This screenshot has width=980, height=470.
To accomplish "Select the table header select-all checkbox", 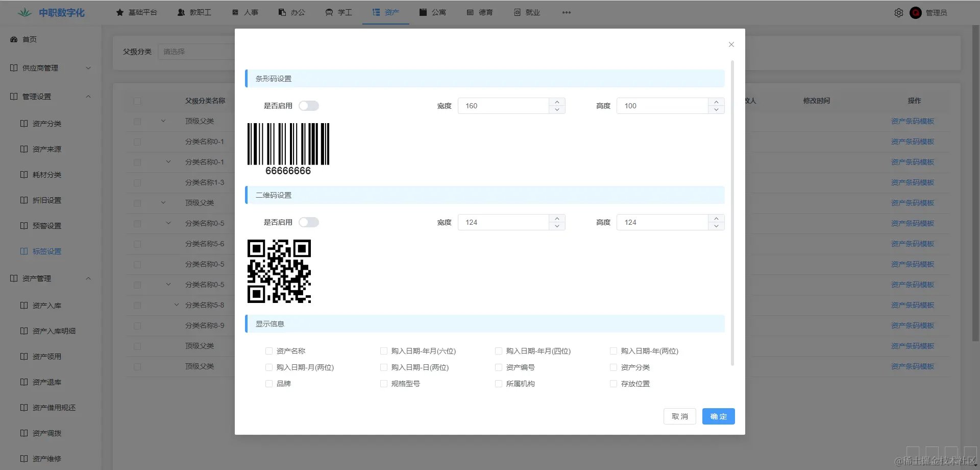I will click(137, 101).
